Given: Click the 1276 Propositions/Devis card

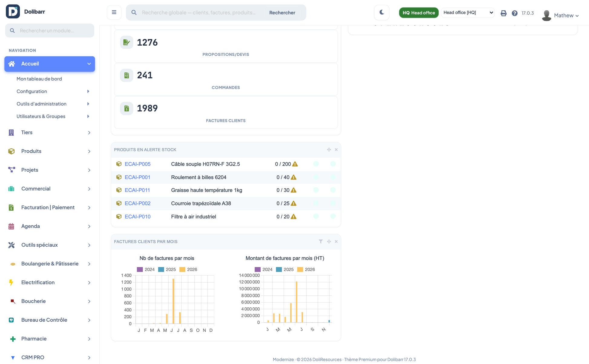Looking at the screenshot, I should (226, 46).
